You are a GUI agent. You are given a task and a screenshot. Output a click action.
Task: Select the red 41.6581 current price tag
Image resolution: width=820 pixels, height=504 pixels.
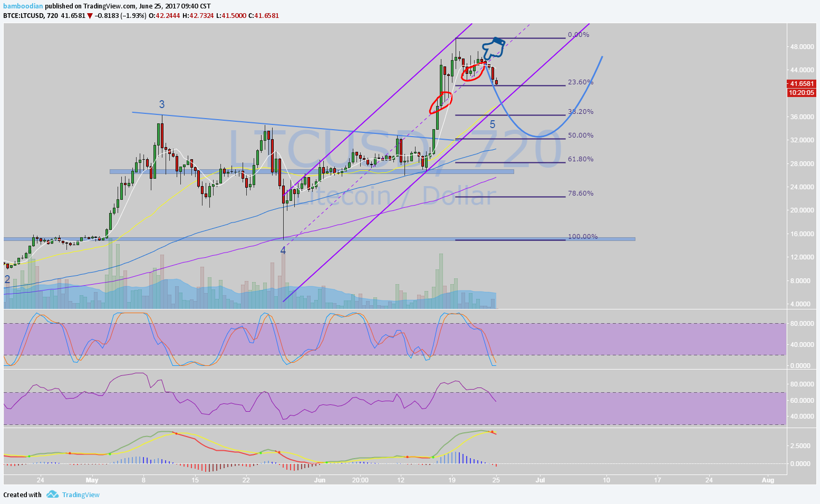802,84
